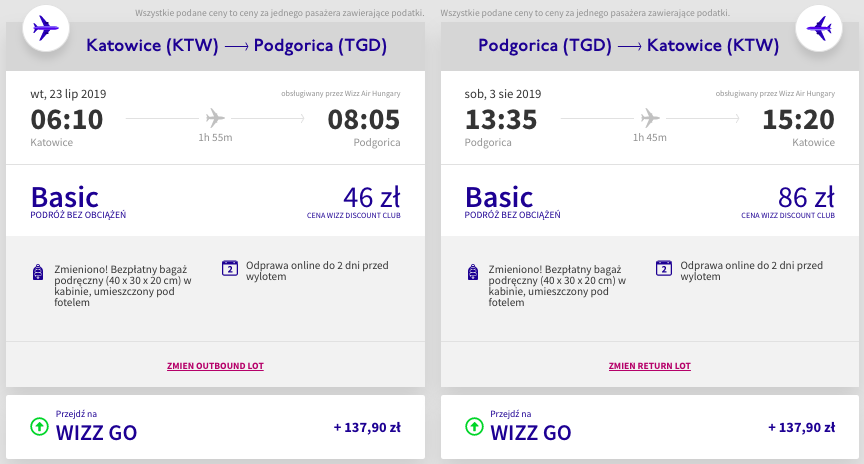864x464 pixels.
Task: Click the return flight plane badge icon
Action: pos(818,28)
